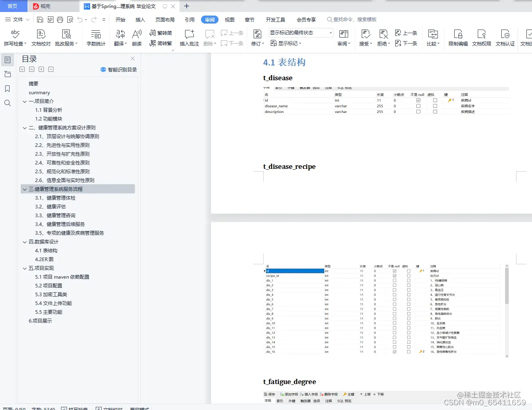
Task: Open 文档认证 document certification
Action: click(x=505, y=38)
